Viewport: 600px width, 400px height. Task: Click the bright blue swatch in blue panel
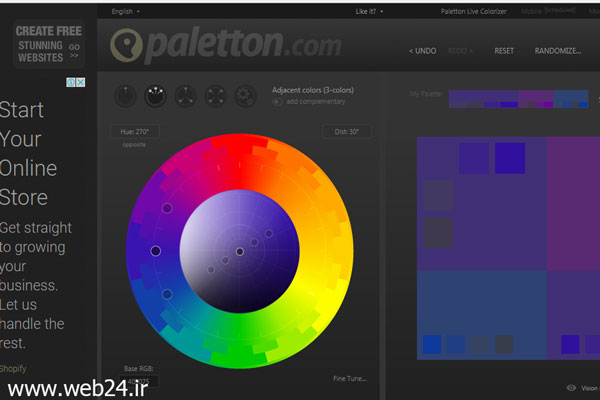tap(432, 344)
